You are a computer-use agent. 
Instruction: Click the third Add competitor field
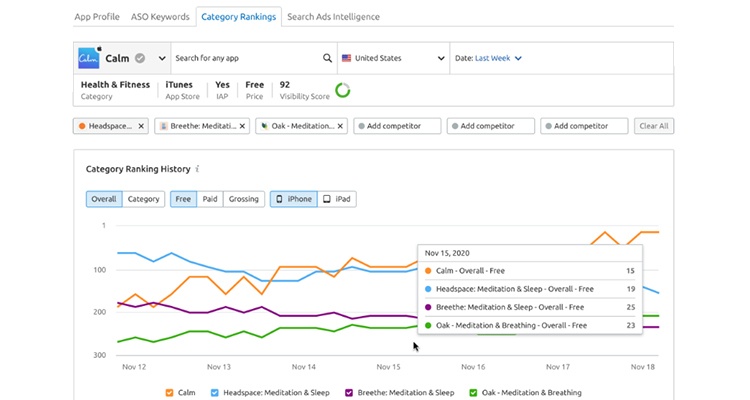click(x=584, y=126)
